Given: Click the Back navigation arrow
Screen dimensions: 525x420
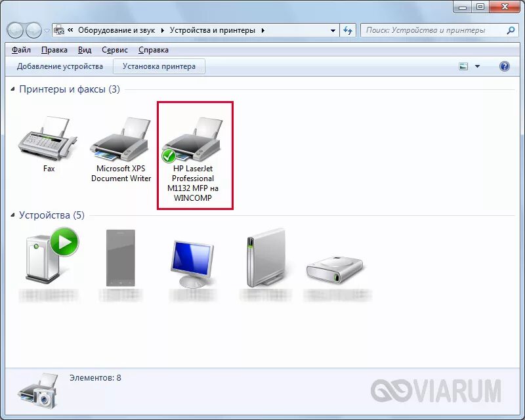Looking at the screenshot, I should click(14, 30).
